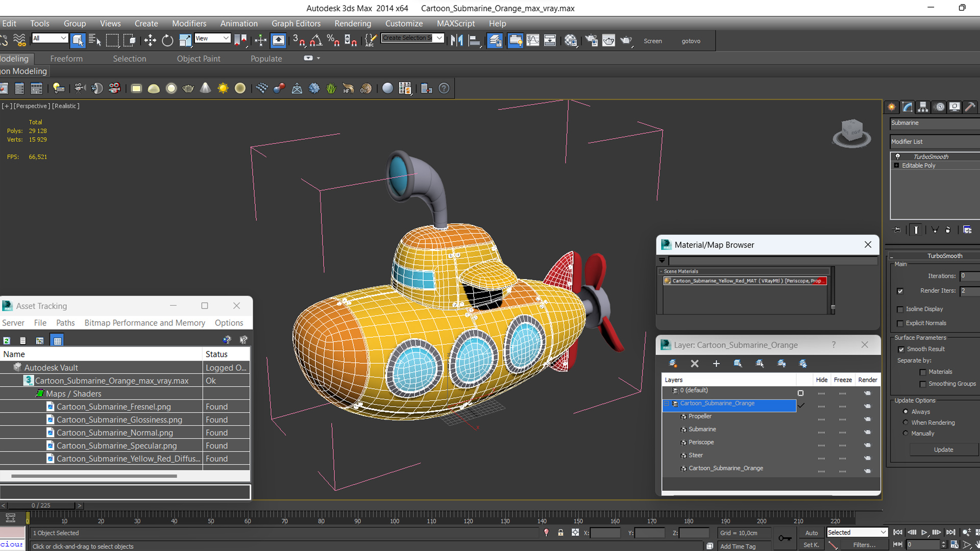Select the Move transform tool icon

pyautogui.click(x=150, y=40)
